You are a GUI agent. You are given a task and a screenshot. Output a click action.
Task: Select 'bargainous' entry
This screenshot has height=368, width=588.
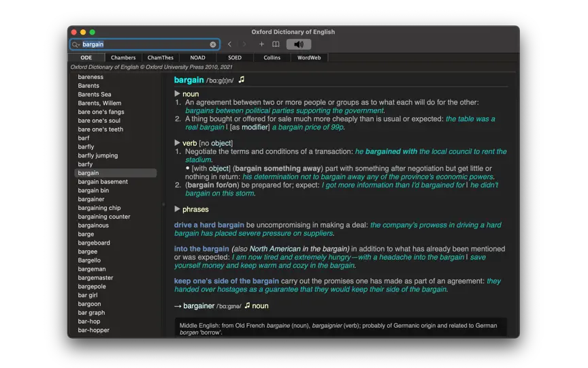click(93, 226)
